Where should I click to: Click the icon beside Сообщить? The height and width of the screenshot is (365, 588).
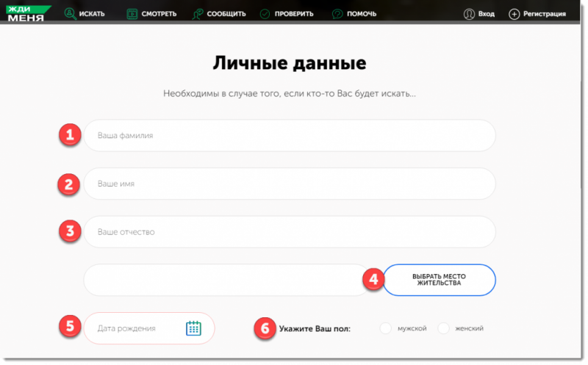click(197, 14)
